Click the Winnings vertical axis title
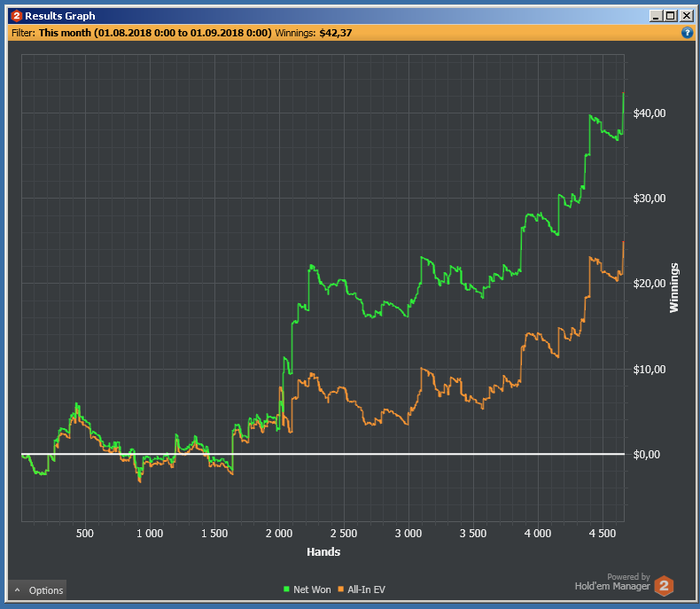This screenshot has height=609, width=700. pyautogui.click(x=674, y=288)
